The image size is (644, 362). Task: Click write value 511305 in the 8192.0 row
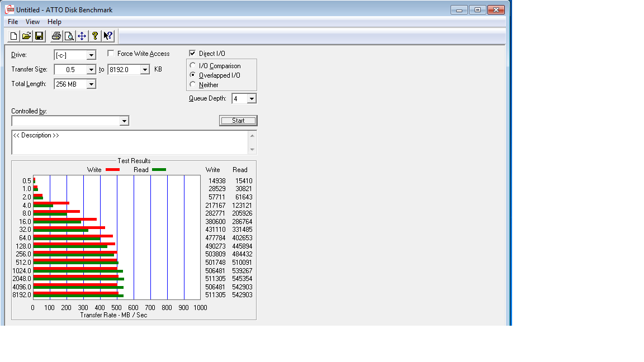click(x=215, y=295)
